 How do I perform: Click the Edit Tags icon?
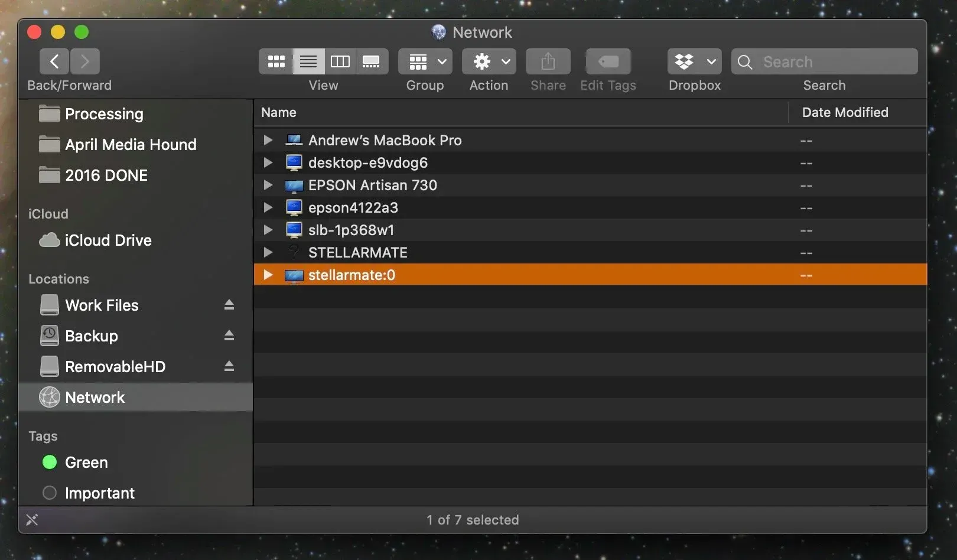coord(607,61)
